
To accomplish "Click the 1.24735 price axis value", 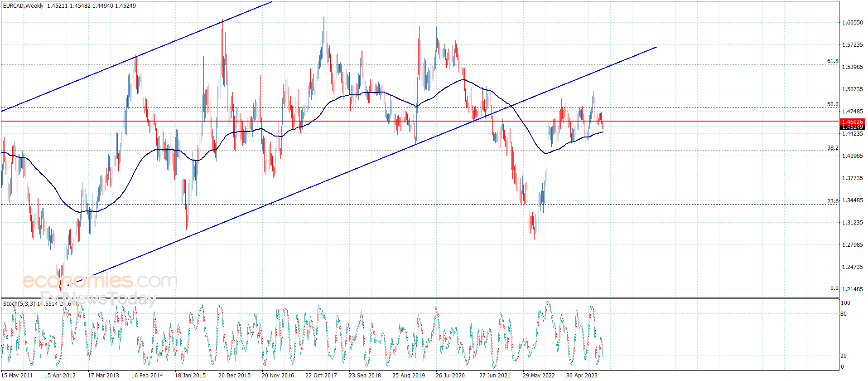I will pos(852,267).
